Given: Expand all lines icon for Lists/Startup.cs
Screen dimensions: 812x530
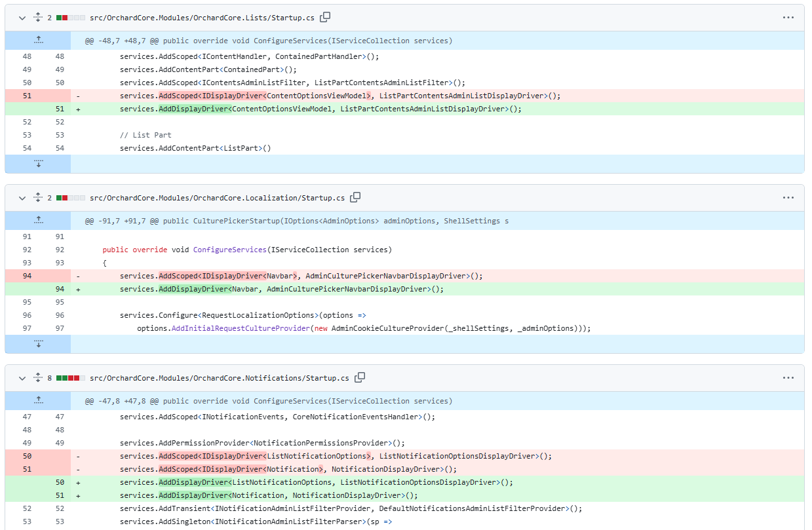Looking at the screenshot, I should pyautogui.click(x=37, y=18).
